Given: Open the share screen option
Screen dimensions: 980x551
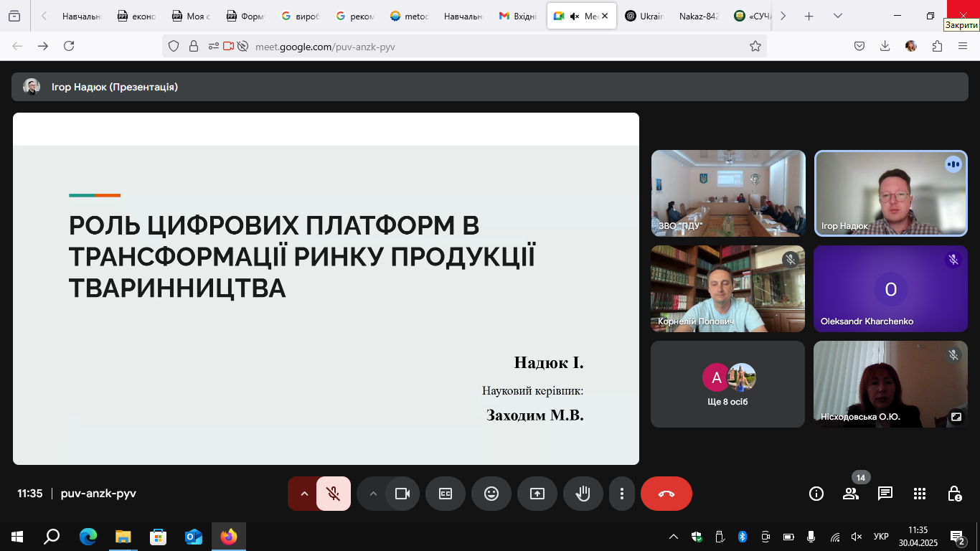Looking at the screenshot, I should 537,494.
